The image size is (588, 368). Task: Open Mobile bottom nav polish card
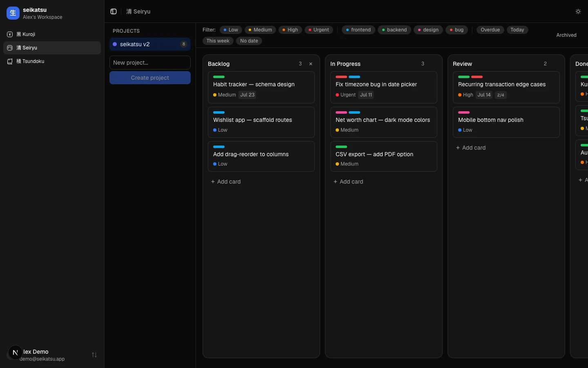(506, 122)
